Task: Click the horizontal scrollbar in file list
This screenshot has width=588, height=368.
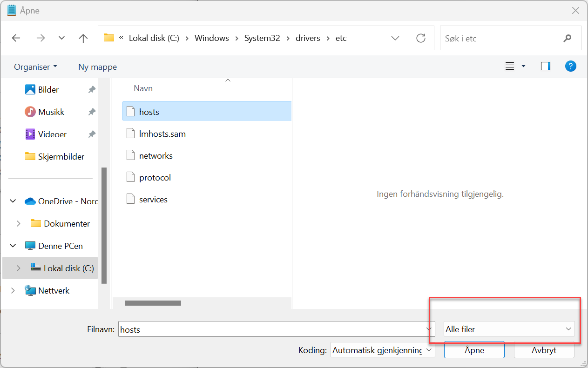Action: click(x=153, y=303)
